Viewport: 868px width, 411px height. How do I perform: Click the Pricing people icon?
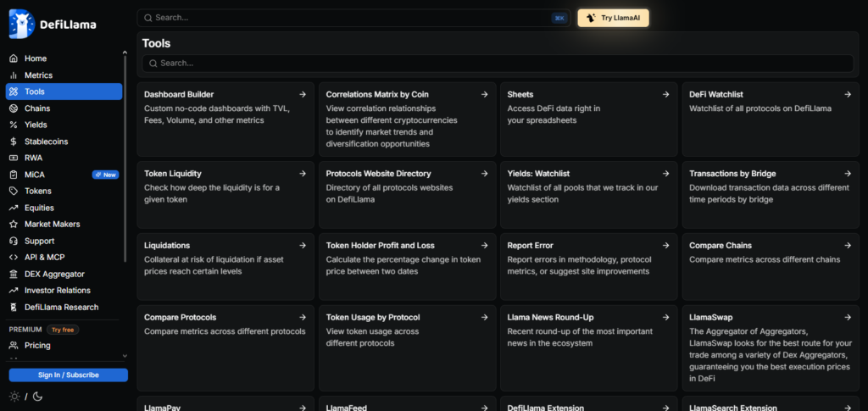click(14, 346)
